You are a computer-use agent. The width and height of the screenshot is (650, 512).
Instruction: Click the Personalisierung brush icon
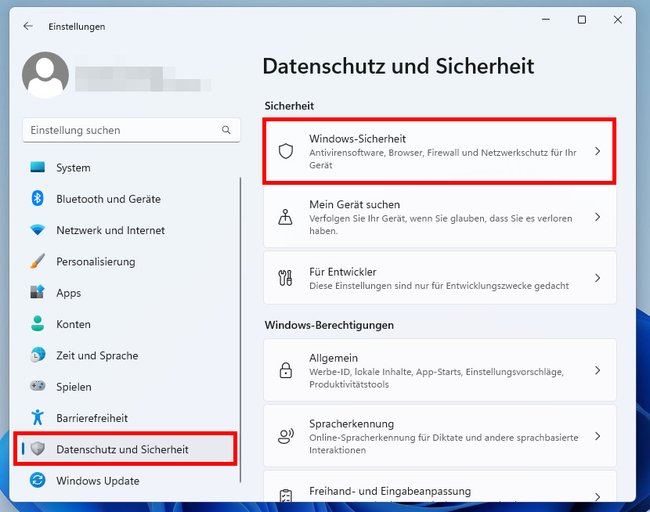tap(38, 261)
